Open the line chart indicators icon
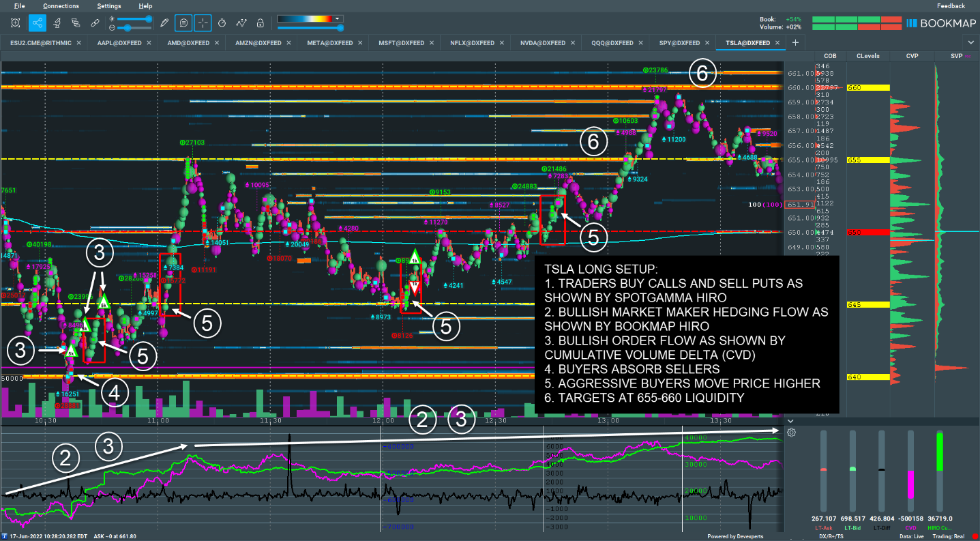 tap(241, 23)
